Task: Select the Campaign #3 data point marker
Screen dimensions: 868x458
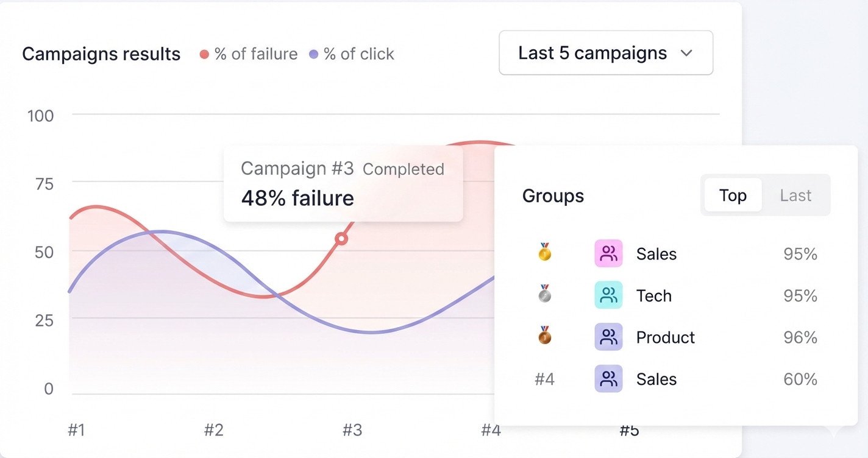Action: click(341, 239)
